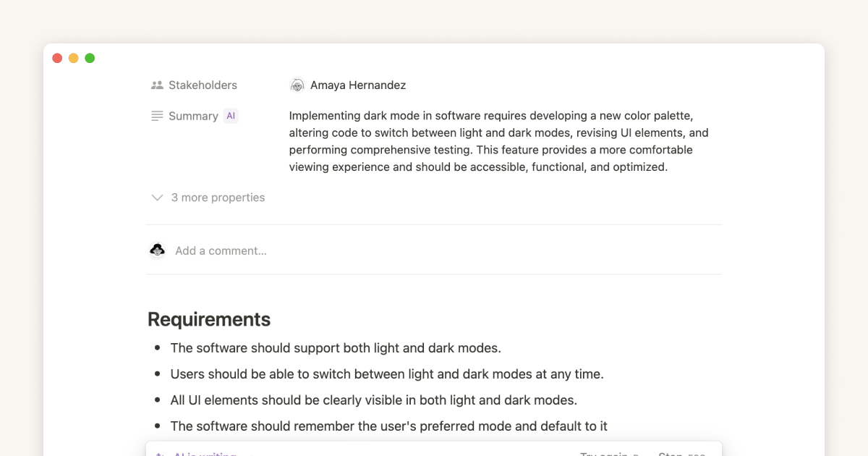Click the Stakeholders people icon
The width and height of the screenshot is (868, 456).
157,85
